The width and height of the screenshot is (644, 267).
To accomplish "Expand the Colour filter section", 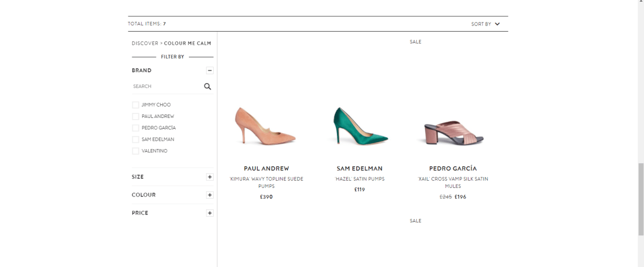I will 210,195.
